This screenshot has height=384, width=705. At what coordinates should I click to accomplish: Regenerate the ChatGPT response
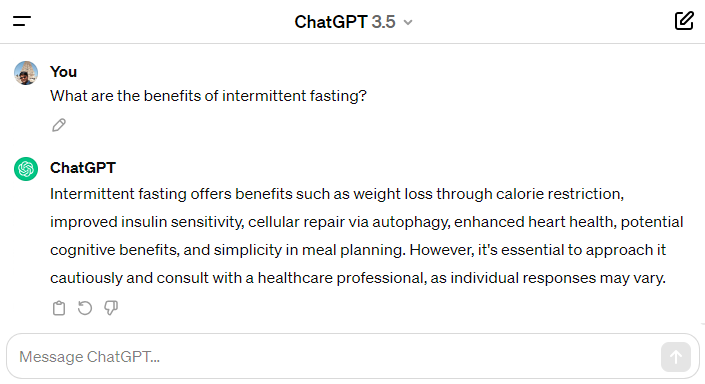pyautogui.click(x=85, y=308)
